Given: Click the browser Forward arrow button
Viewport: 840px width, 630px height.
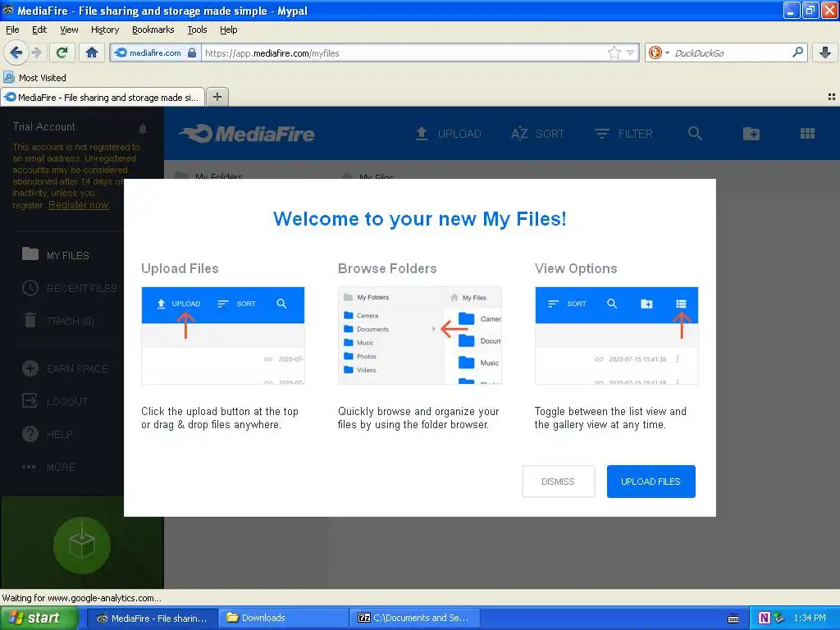Looking at the screenshot, I should (x=36, y=52).
